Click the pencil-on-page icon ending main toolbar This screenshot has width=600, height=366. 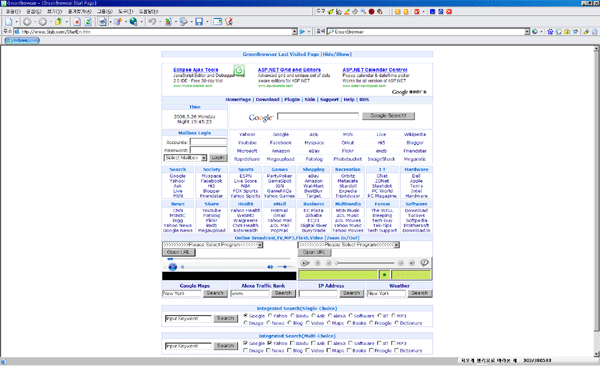tap(229, 22)
